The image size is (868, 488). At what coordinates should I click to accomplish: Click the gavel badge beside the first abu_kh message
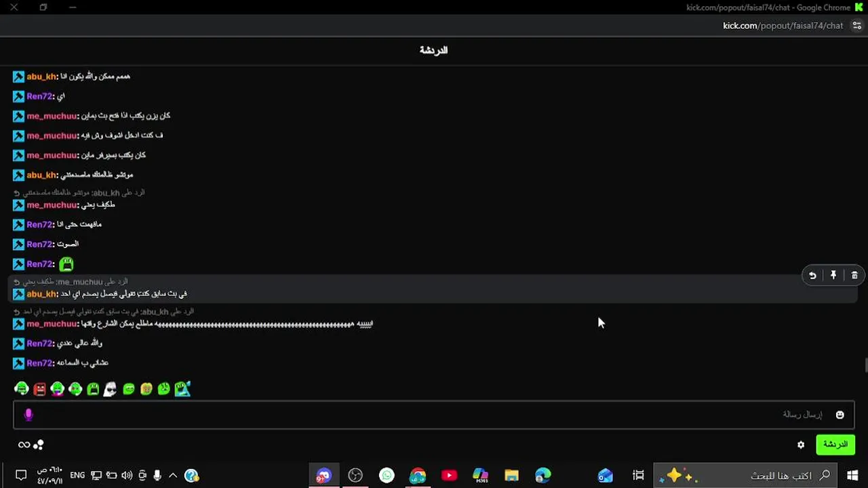tap(19, 77)
